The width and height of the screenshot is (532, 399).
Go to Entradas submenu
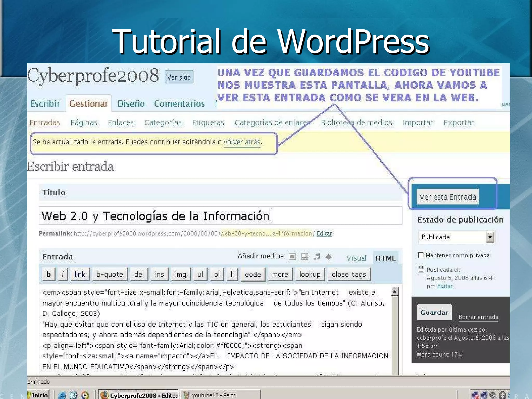point(45,122)
